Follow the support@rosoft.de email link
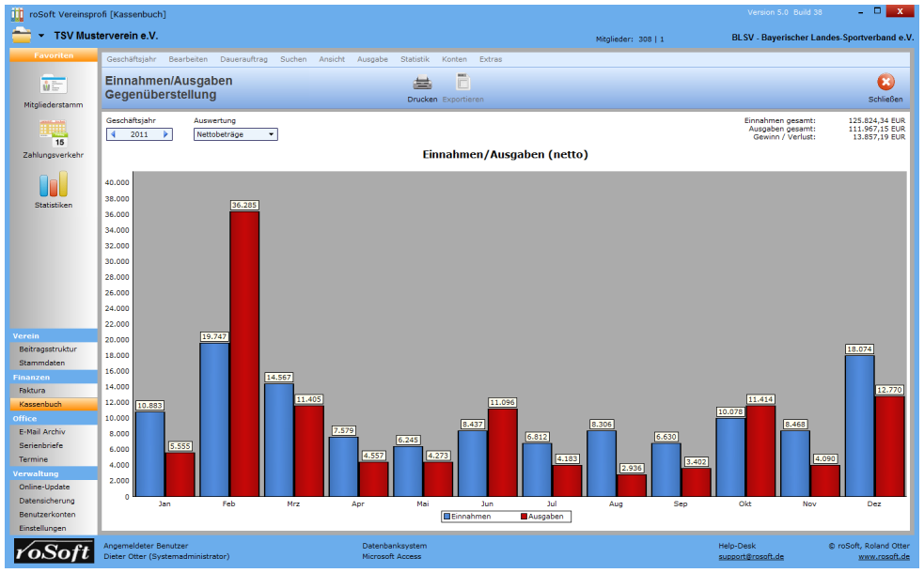924x573 pixels. tap(748, 556)
